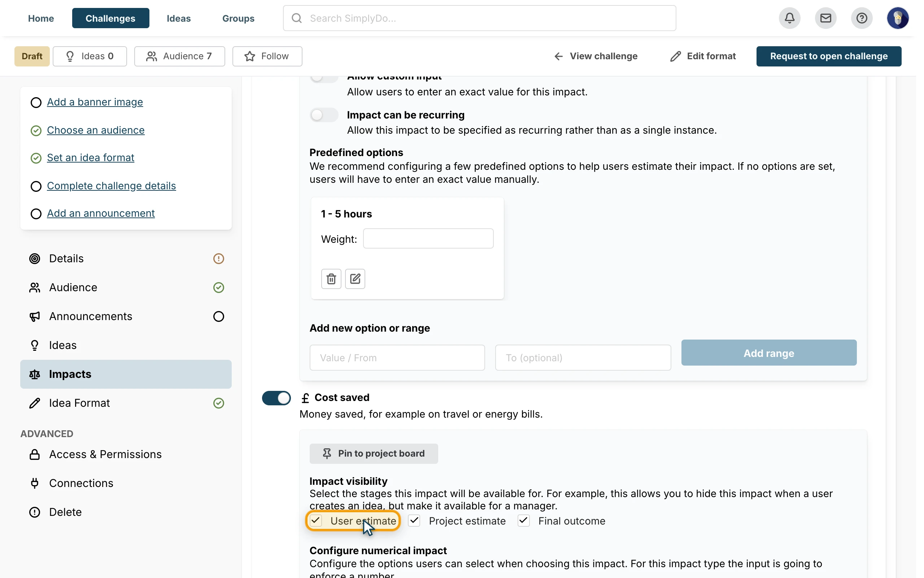Image resolution: width=924 pixels, height=578 pixels.
Task: Click Pin to project board
Action: [x=374, y=453]
